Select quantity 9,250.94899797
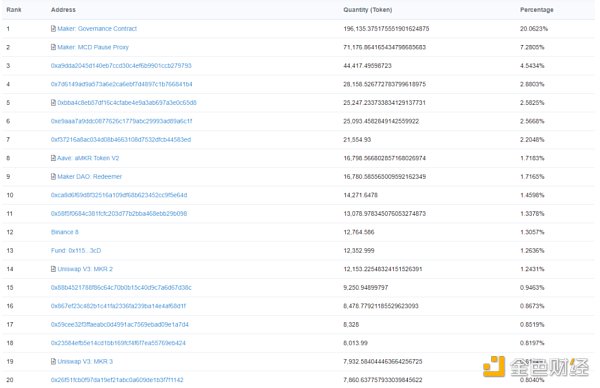 coord(365,287)
